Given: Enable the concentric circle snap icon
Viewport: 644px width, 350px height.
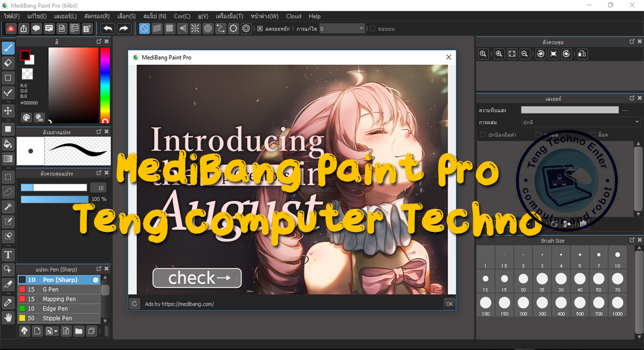Looking at the screenshot, I should point(208,28).
